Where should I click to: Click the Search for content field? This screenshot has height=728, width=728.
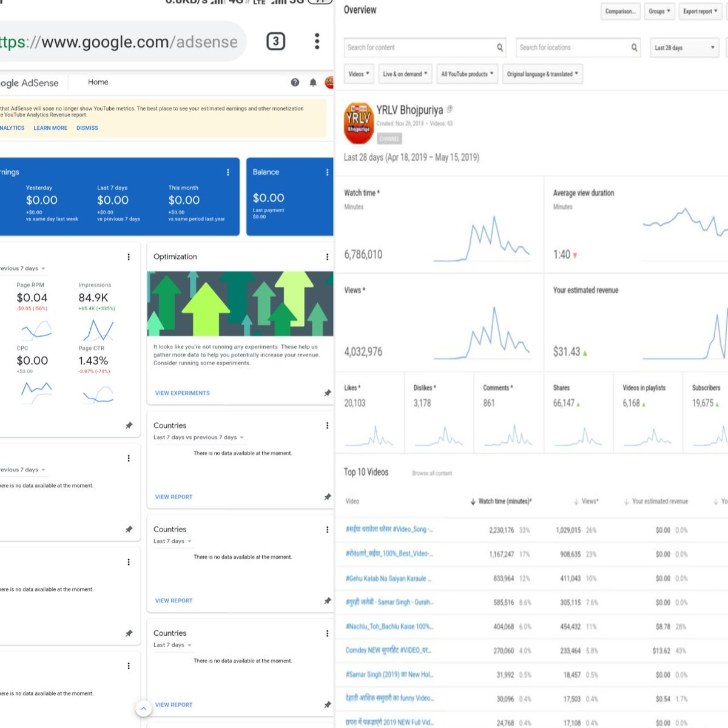pyautogui.click(x=426, y=47)
